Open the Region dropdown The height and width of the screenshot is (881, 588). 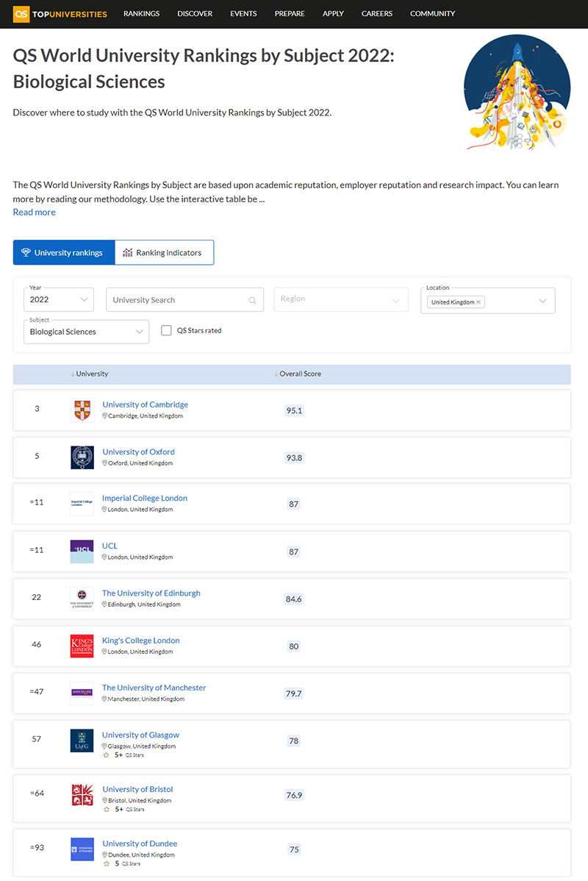pos(341,299)
